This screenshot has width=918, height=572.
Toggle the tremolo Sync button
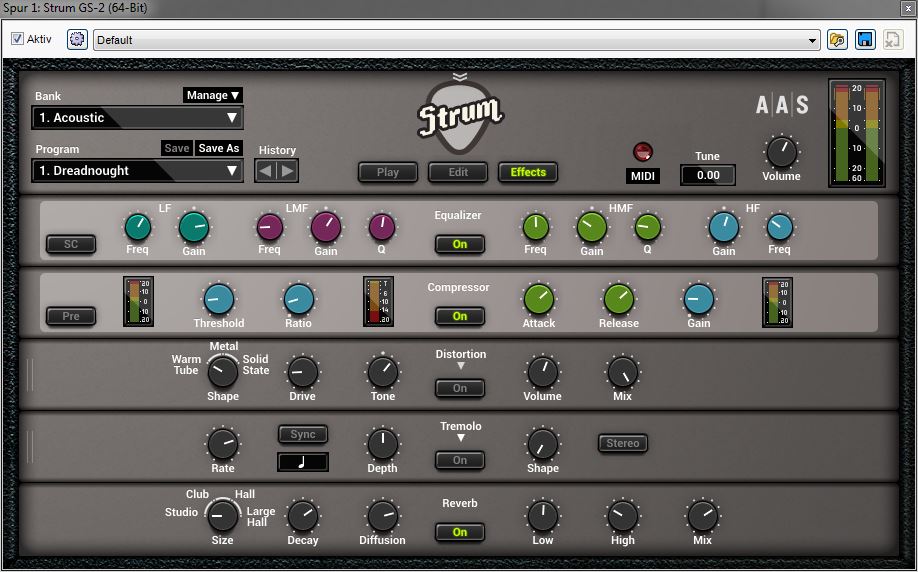click(x=303, y=434)
